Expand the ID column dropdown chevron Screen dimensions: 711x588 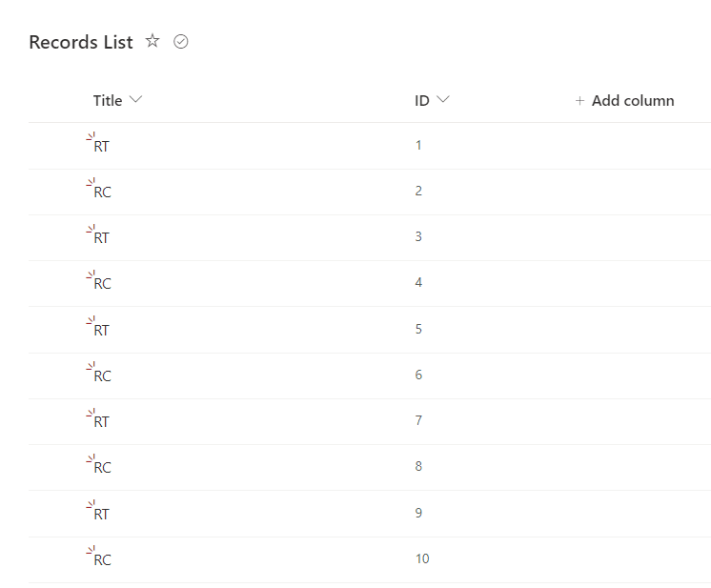443,100
